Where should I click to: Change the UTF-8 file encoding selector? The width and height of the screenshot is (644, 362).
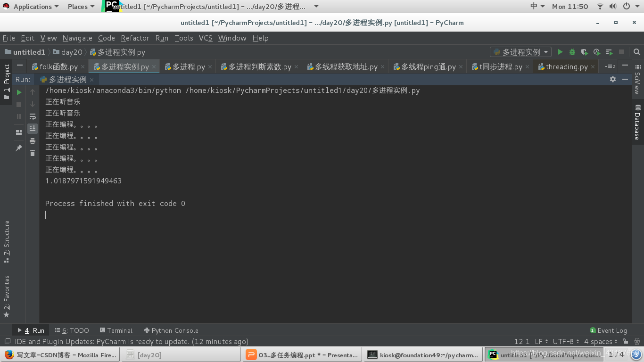(x=566, y=341)
